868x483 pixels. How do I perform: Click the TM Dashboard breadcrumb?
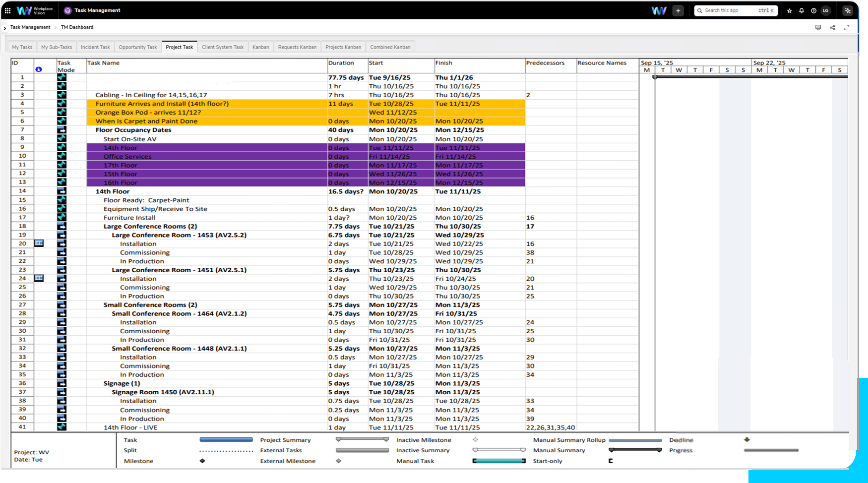coord(77,27)
